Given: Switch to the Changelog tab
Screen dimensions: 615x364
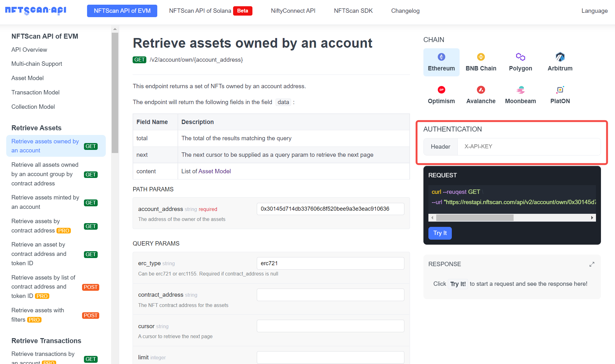Looking at the screenshot, I should (405, 11).
